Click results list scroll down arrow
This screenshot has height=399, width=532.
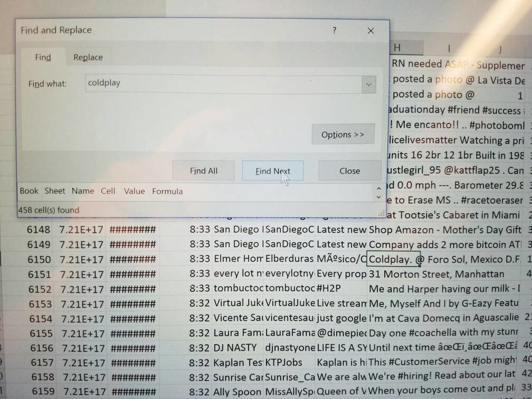[x=379, y=197]
